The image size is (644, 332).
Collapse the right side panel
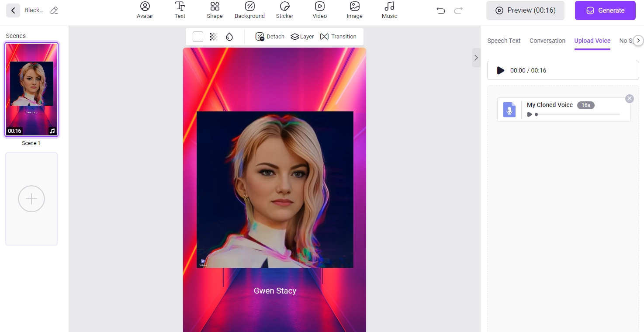[476, 58]
